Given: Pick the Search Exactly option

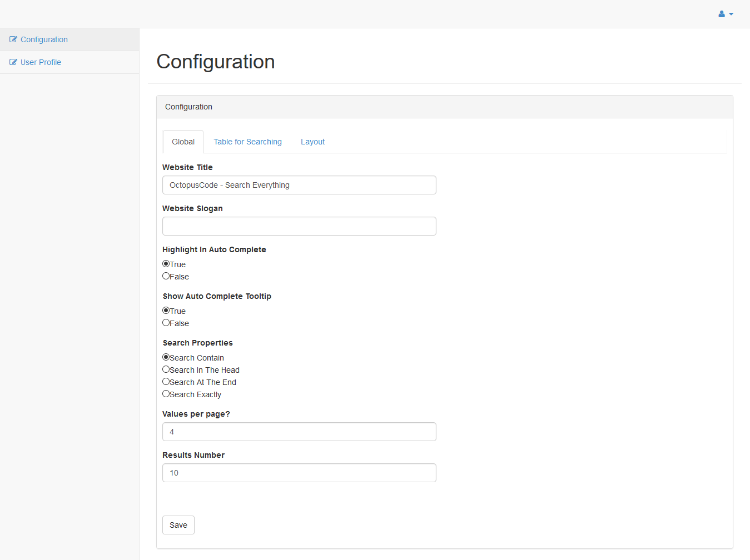Looking at the screenshot, I should pyautogui.click(x=166, y=394).
